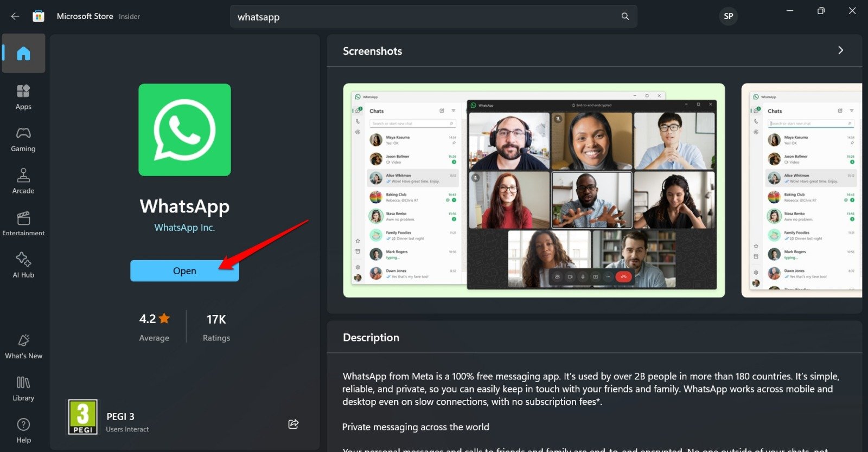The image size is (868, 452).
Task: Click the 4.2 Average rating
Action: pos(155,327)
